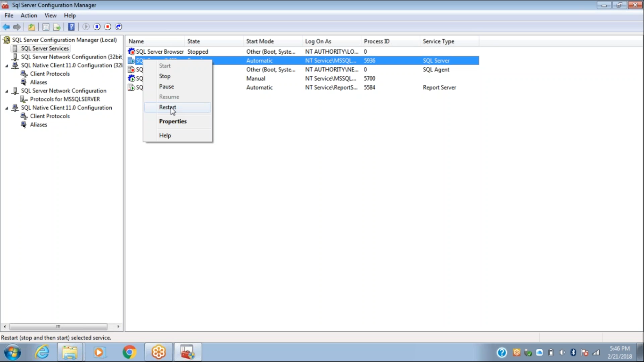The image size is (644, 362).
Task: Choose Restart from the context menu
Action: pyautogui.click(x=167, y=107)
